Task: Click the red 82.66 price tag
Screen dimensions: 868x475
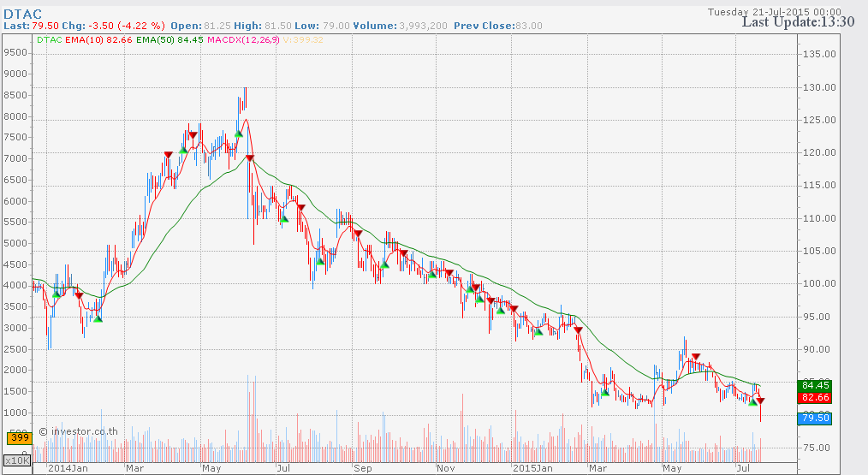Action: click(815, 397)
